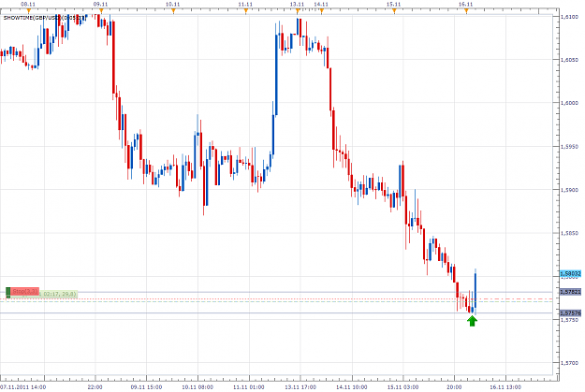The image size is (585, 392).
Task: Click the 15.11 03:00 time label
Action: click(x=402, y=387)
